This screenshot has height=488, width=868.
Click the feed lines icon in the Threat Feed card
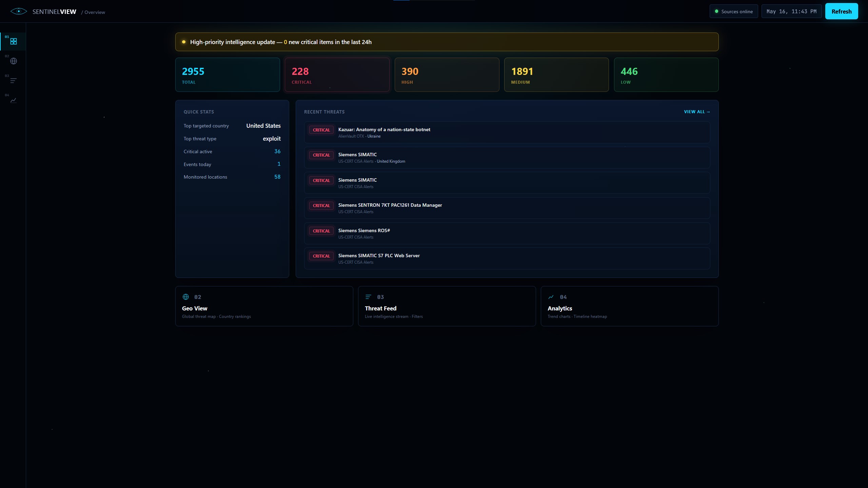pos(368,297)
